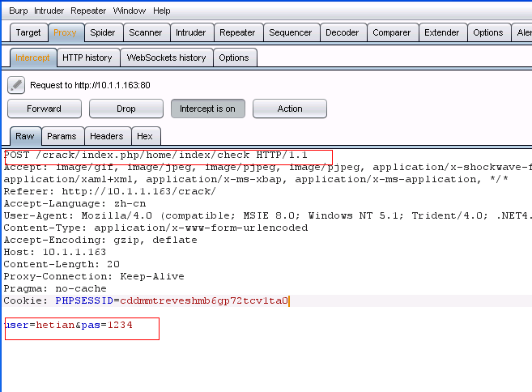Click the application/xaml+xml continuation line
The width and height of the screenshot is (532, 392).
256,179
